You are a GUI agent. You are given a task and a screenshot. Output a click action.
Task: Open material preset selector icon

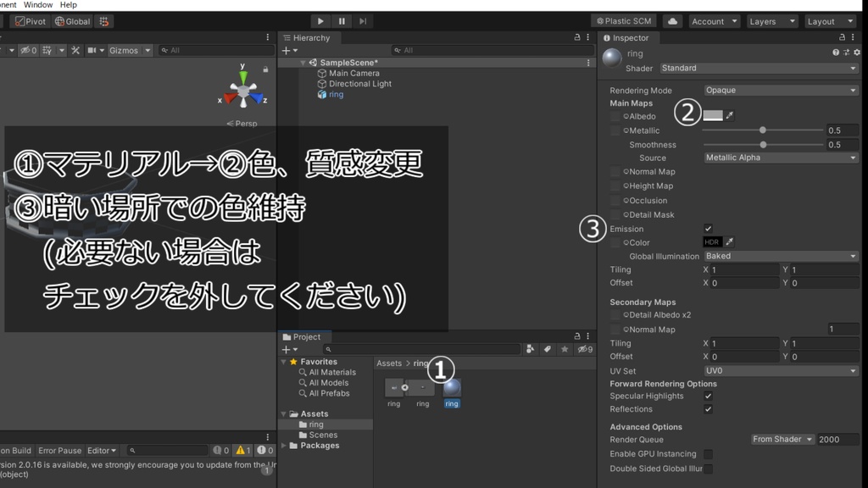846,53
